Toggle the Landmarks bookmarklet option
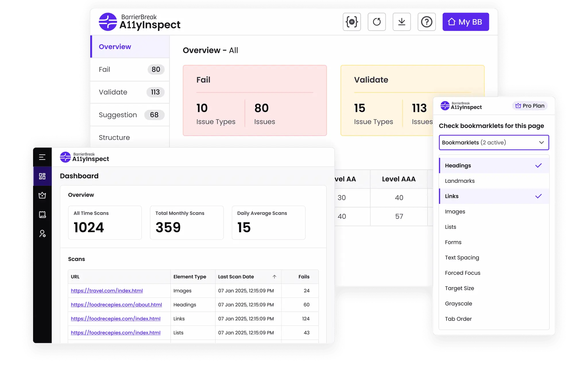This screenshot has height=368, width=588. 494,181
